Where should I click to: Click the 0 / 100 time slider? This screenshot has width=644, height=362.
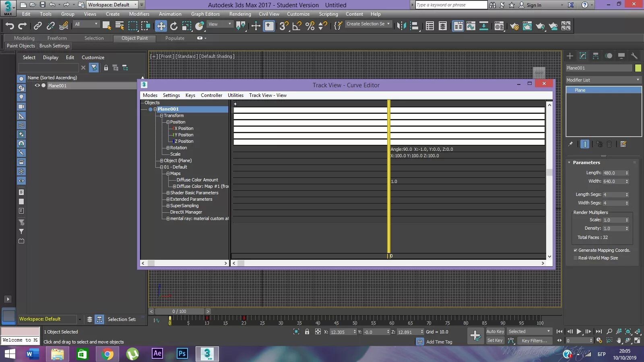click(x=179, y=311)
